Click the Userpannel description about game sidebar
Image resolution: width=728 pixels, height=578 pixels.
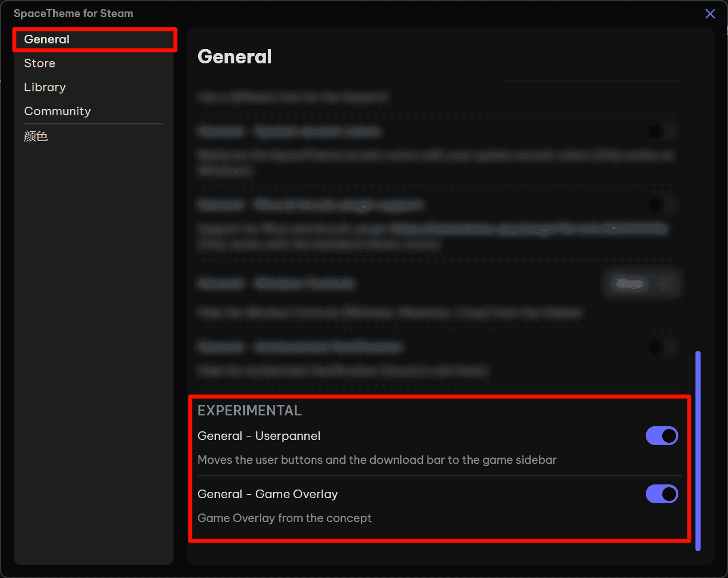[x=377, y=460]
